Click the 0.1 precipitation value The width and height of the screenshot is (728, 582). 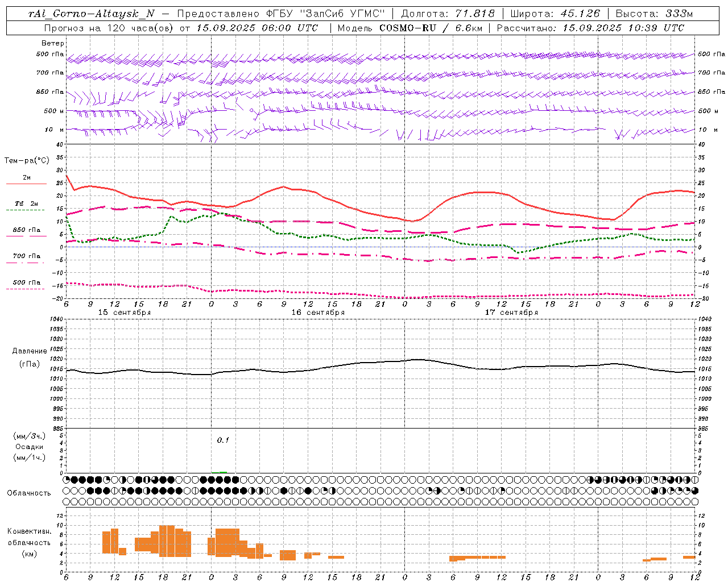pyautogui.click(x=223, y=440)
